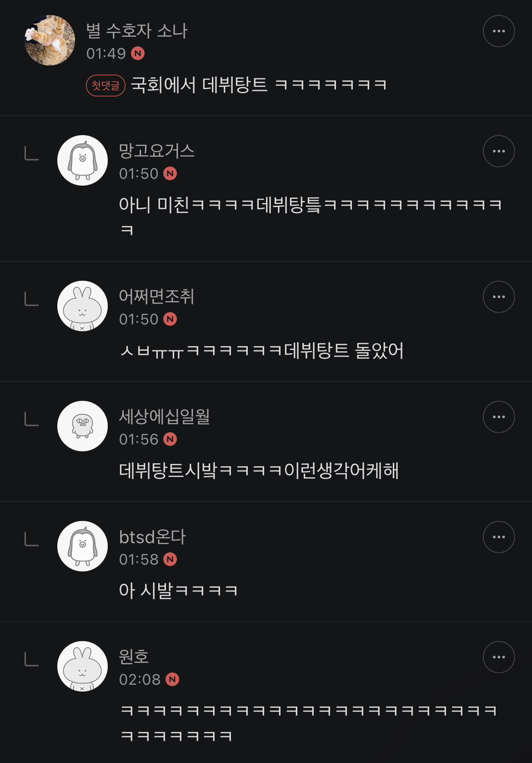The height and width of the screenshot is (763, 532).
Task: Open the 어쩌면조취 username link
Action: (x=156, y=296)
